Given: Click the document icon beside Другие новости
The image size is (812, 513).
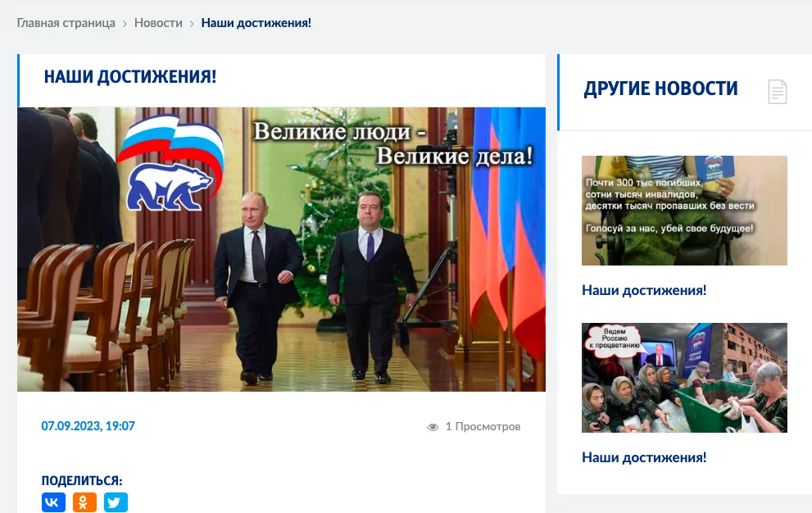Looking at the screenshot, I should click(x=778, y=92).
